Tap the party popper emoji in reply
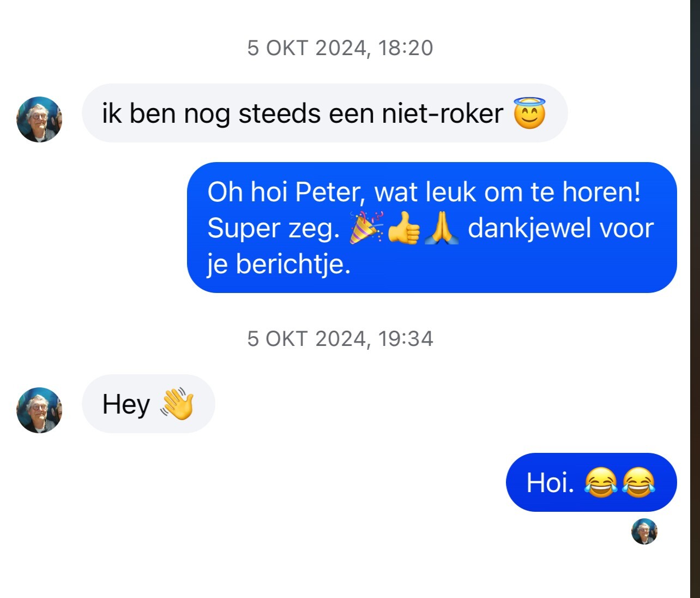This screenshot has width=700, height=598. click(x=366, y=228)
